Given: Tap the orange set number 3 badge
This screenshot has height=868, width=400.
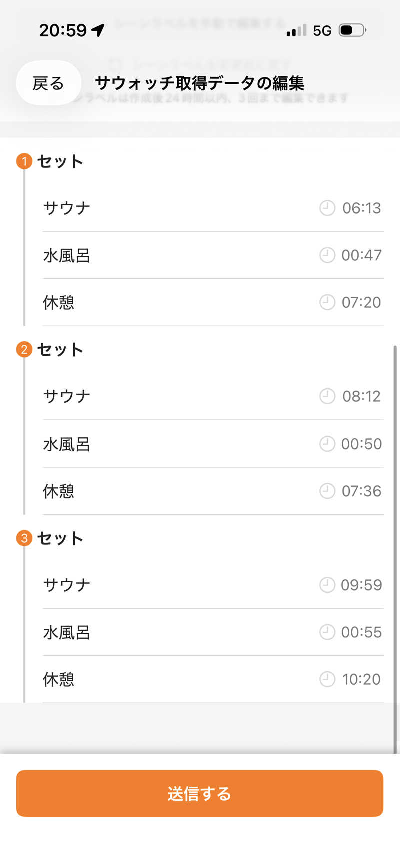Looking at the screenshot, I should 24,538.
